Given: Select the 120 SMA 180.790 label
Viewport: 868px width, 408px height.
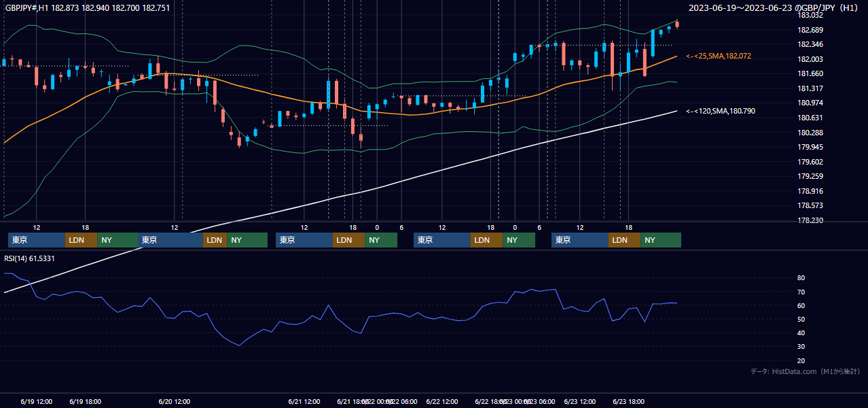Looking at the screenshot, I should 721,110.
